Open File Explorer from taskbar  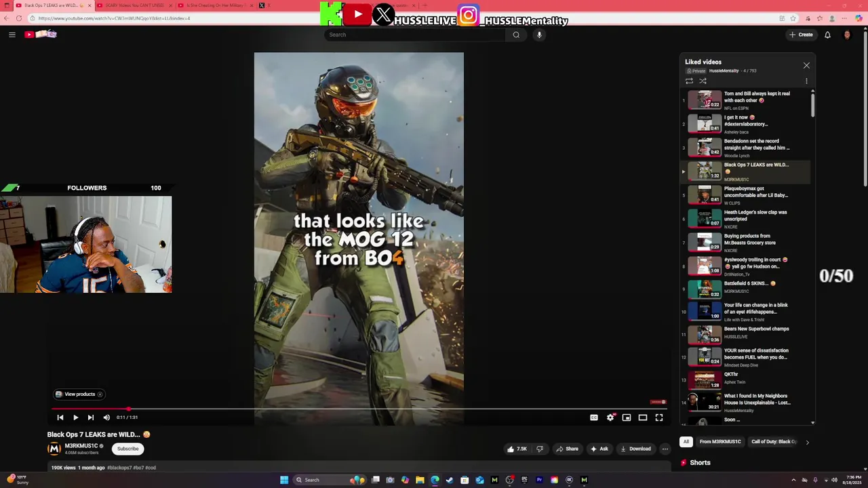[x=420, y=480]
